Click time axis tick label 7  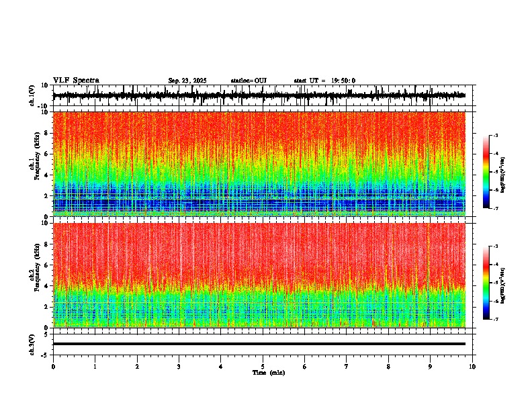tap(347, 367)
